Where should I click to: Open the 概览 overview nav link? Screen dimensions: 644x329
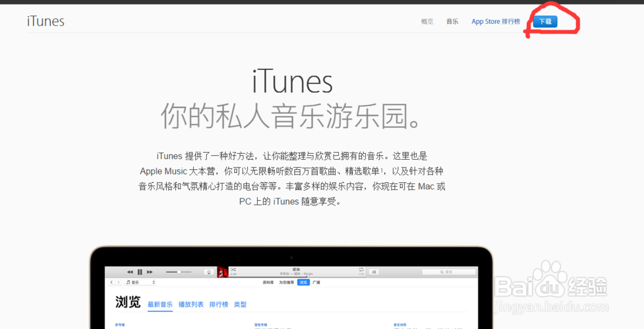coord(427,22)
